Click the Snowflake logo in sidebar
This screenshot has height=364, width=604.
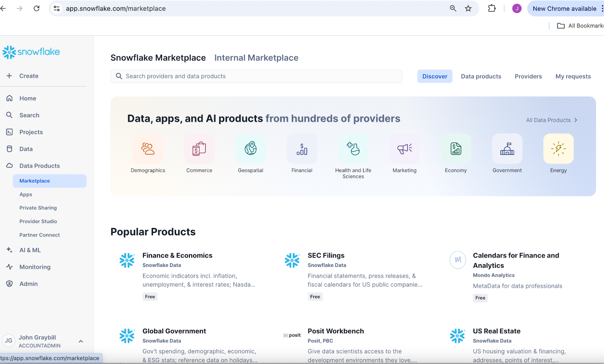(x=31, y=52)
